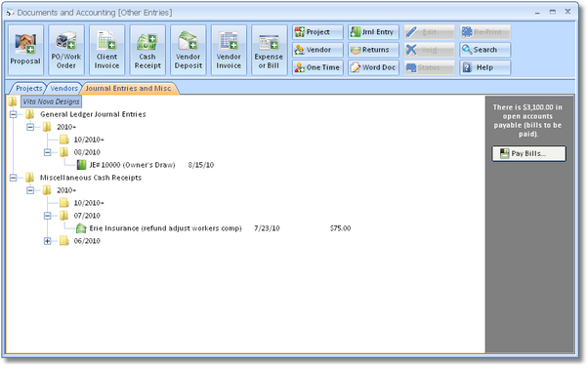Open the Help button

[484, 67]
